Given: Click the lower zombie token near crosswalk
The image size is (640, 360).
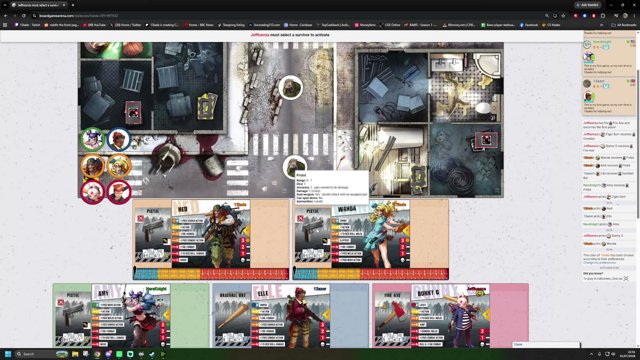Looking at the screenshot, I should (295, 167).
